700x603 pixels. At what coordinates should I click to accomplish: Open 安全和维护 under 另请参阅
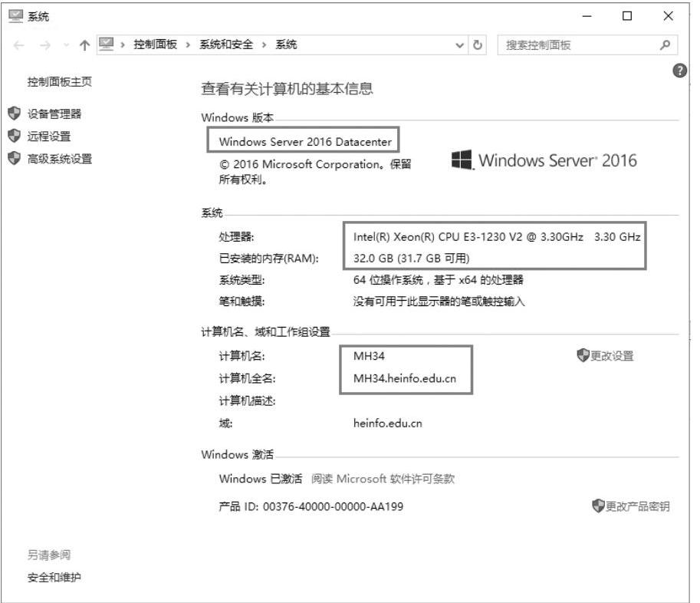click(x=54, y=577)
